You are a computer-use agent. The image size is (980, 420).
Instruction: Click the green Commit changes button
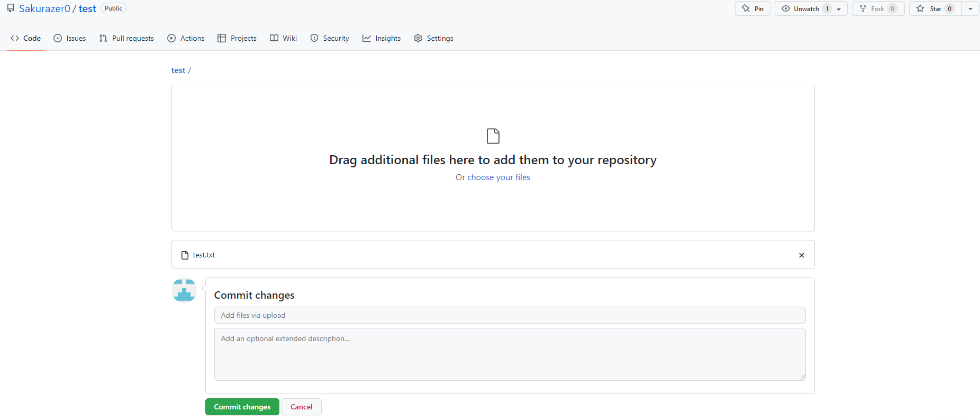[242, 407]
